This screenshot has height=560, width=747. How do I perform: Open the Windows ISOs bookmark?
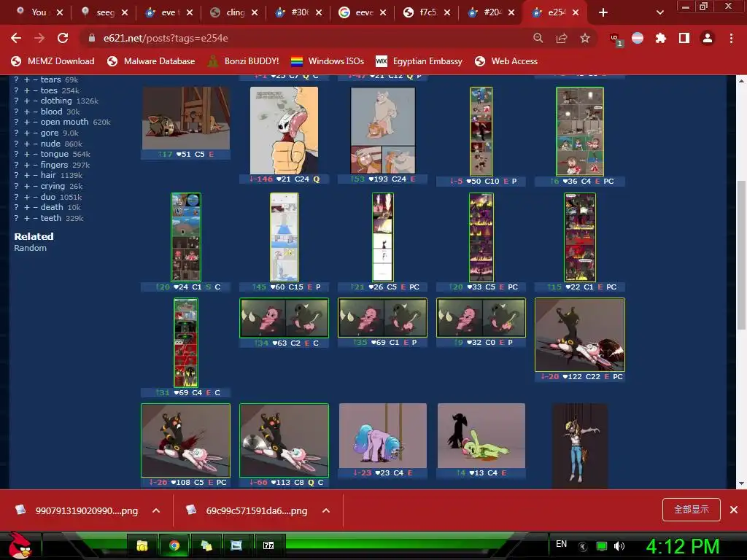(328, 61)
